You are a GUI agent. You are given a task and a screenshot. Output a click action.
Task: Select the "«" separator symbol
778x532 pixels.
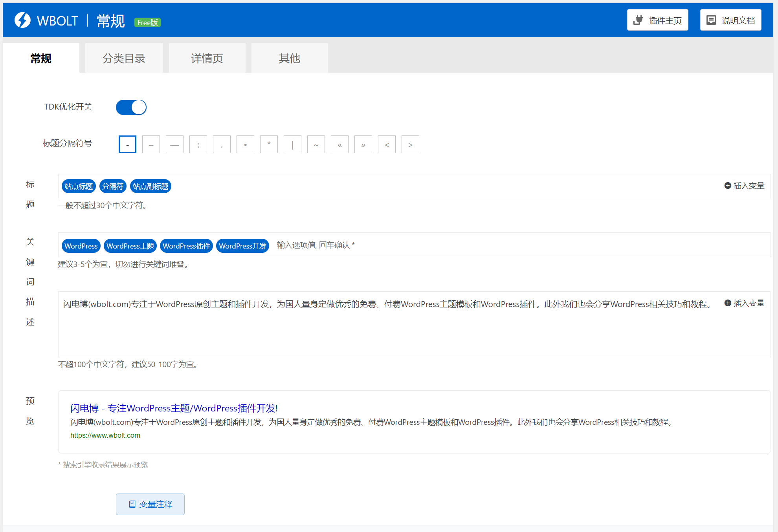click(x=339, y=144)
